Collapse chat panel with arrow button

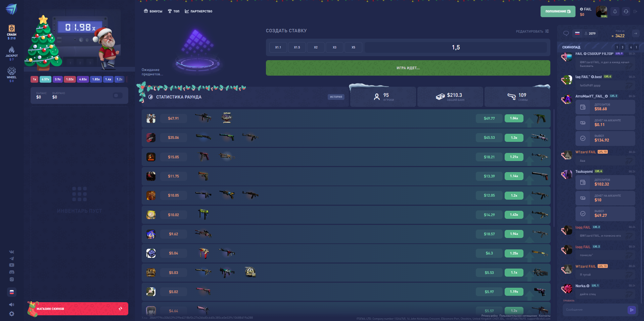point(635,33)
